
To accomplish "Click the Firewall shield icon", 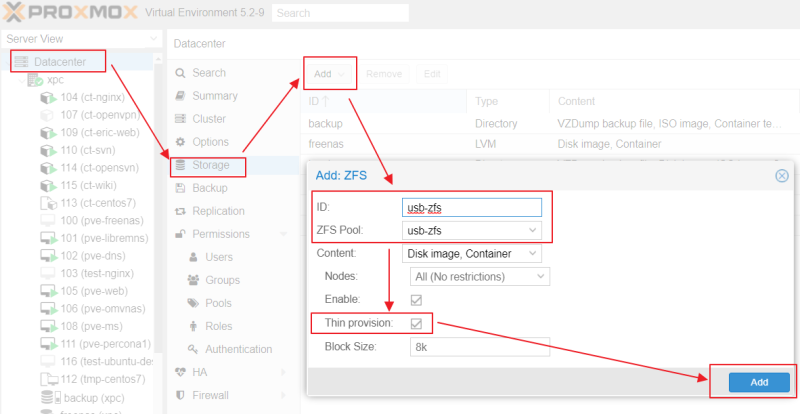I will tap(180, 395).
